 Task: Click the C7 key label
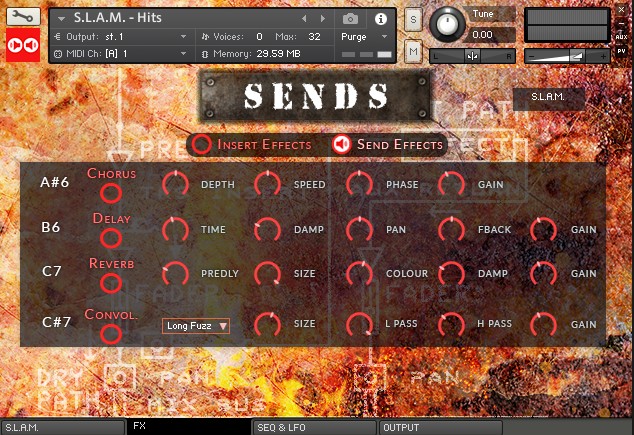pyautogui.click(x=51, y=271)
